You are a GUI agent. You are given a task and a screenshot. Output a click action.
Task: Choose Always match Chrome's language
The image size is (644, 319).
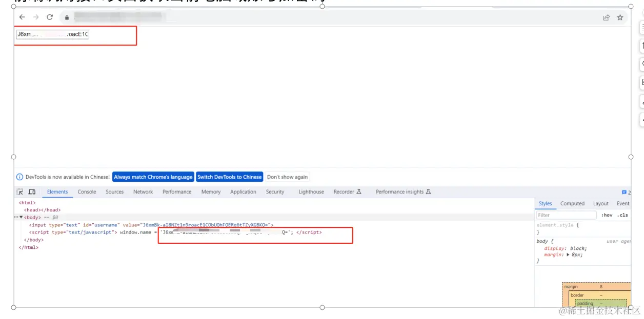(x=153, y=177)
